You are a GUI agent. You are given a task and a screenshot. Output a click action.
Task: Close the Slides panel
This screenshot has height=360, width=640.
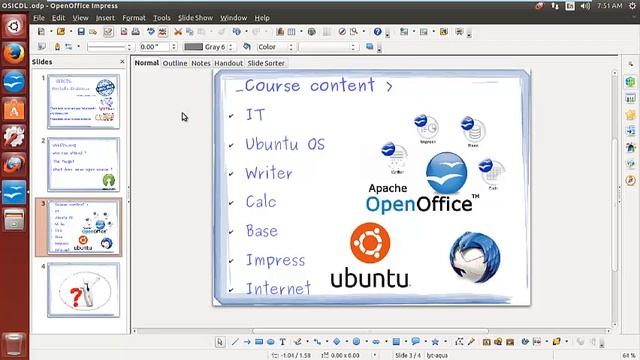coord(122,62)
